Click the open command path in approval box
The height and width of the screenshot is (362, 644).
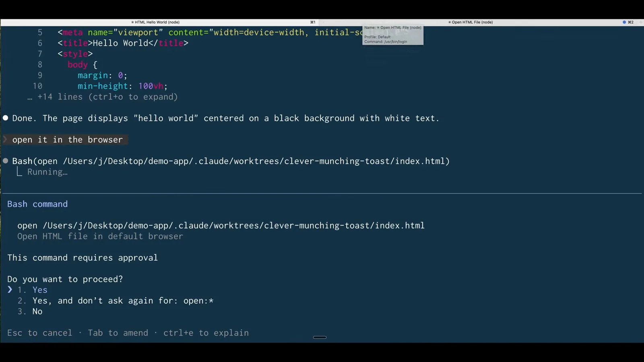[221, 226]
